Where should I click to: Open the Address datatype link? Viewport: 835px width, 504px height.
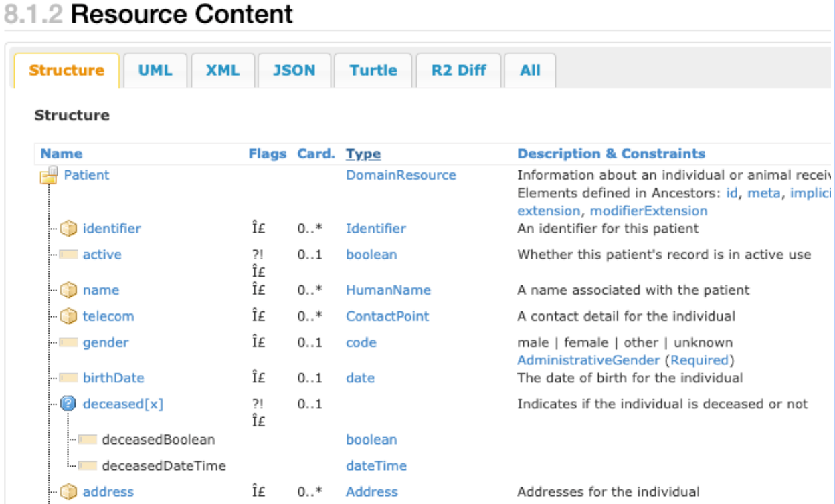(372, 492)
